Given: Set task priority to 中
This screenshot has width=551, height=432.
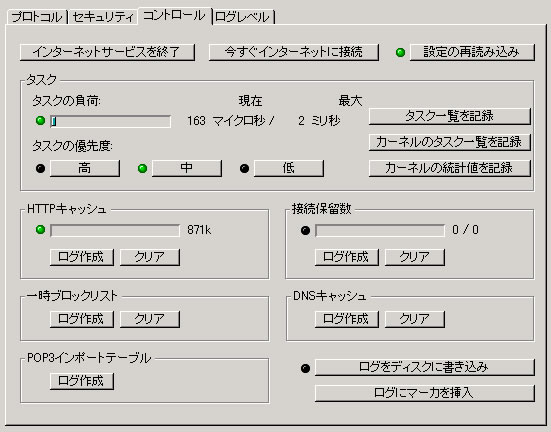Looking at the screenshot, I should pos(187,168).
